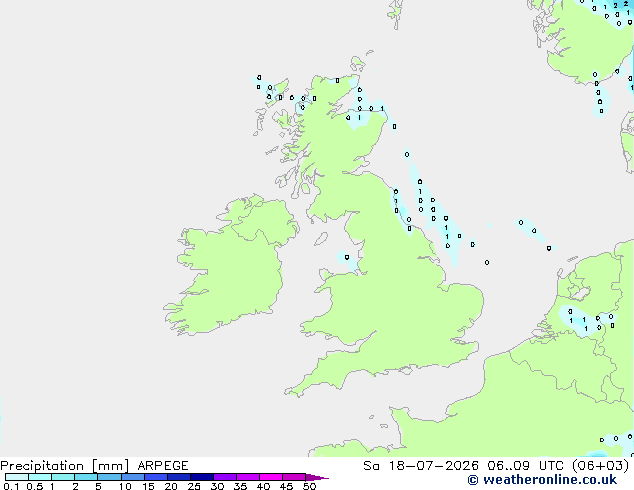This screenshot has width=634, height=490.
Task: Select the 40 to 45 mm magenta swatch
Action: pyautogui.click(x=271, y=477)
